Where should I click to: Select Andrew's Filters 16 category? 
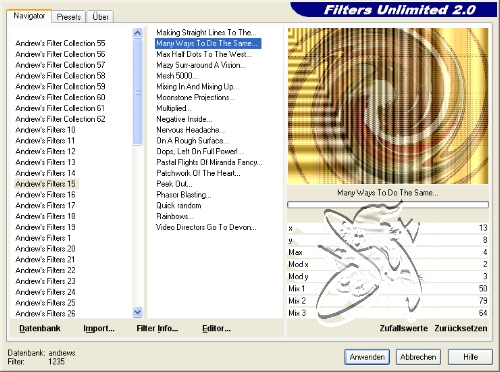(45, 195)
